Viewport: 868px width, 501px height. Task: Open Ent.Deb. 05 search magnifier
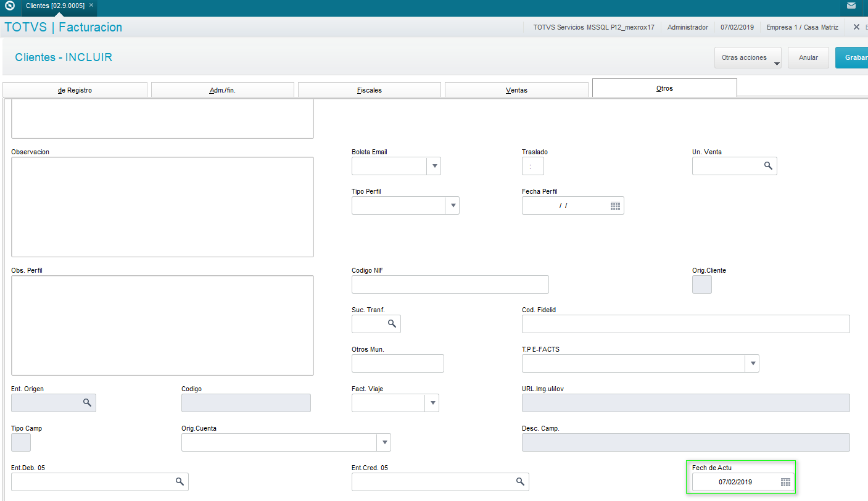click(x=180, y=482)
